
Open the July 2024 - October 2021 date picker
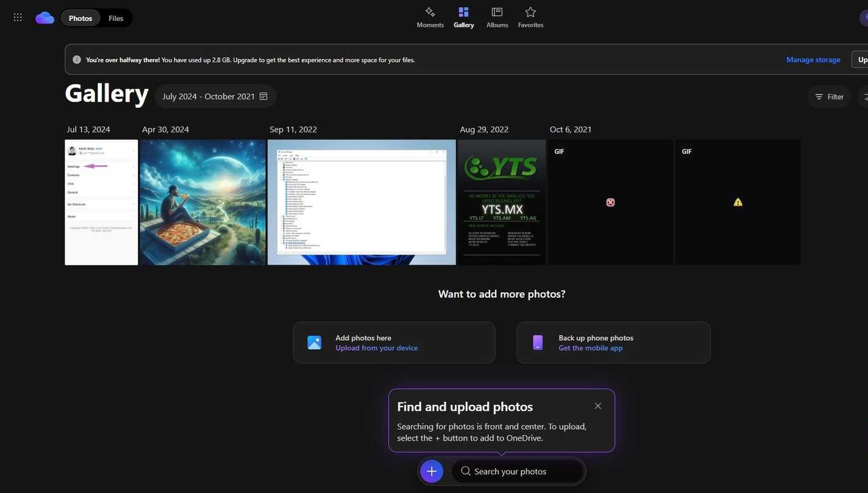coord(209,95)
